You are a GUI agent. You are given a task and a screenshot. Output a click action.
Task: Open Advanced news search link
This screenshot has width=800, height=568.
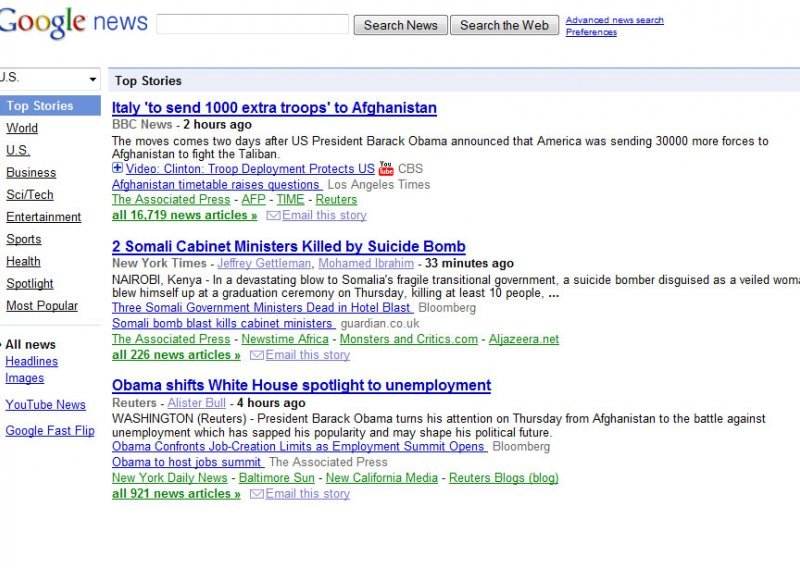614,20
